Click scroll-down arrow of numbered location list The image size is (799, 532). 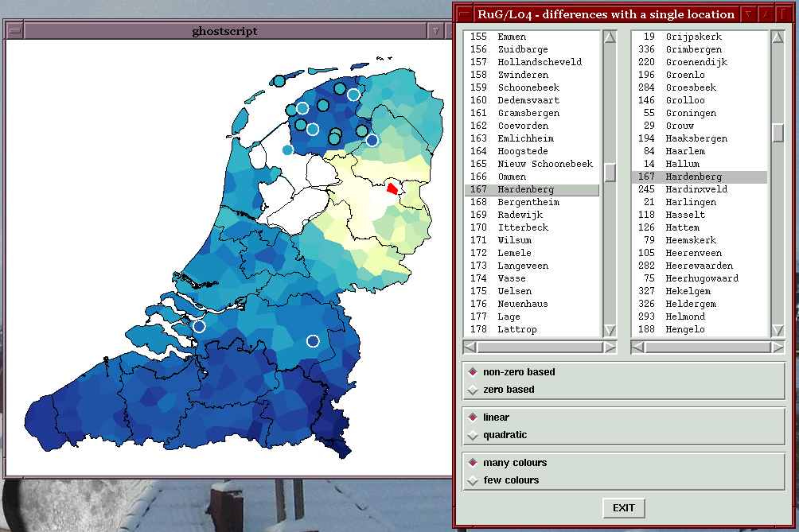[610, 330]
